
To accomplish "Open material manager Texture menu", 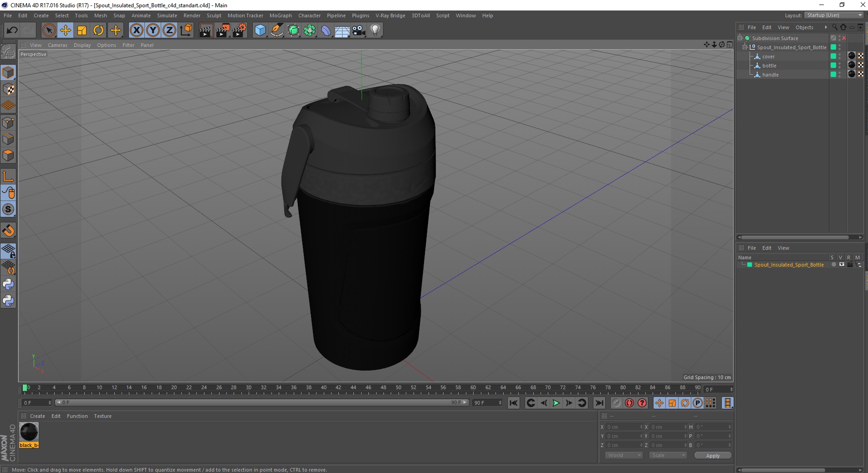I will coord(102,416).
